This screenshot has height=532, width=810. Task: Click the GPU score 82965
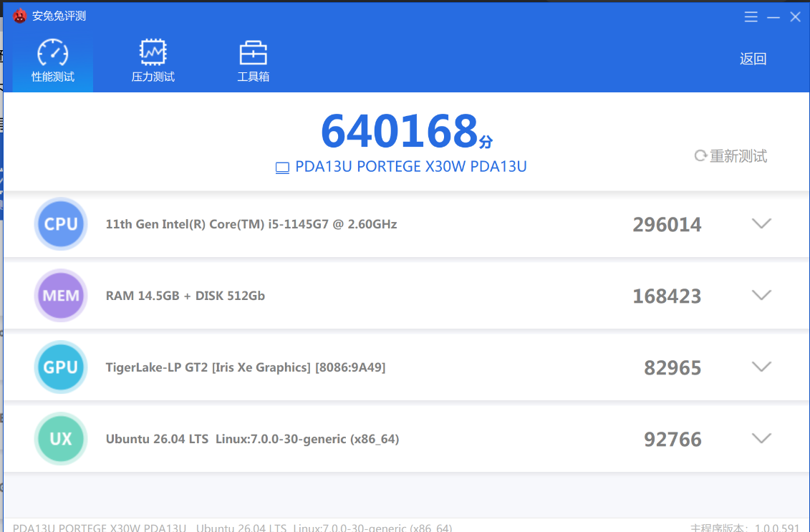click(x=672, y=368)
